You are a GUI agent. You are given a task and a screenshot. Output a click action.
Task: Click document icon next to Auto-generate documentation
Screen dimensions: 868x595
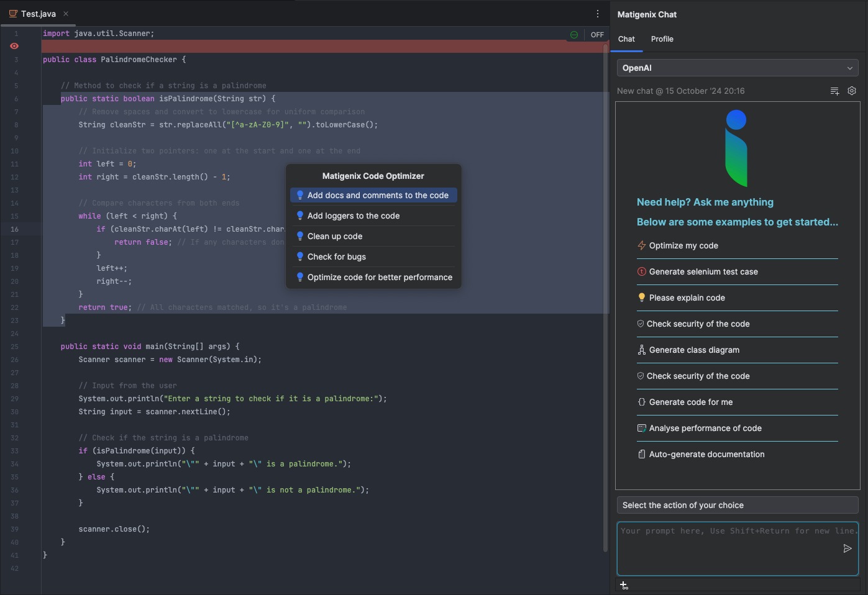click(x=642, y=454)
